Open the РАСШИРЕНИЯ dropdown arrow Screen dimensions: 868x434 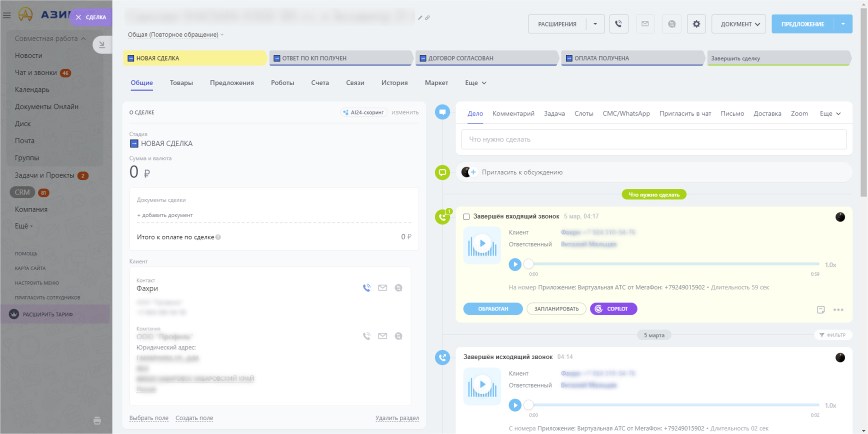coord(595,24)
